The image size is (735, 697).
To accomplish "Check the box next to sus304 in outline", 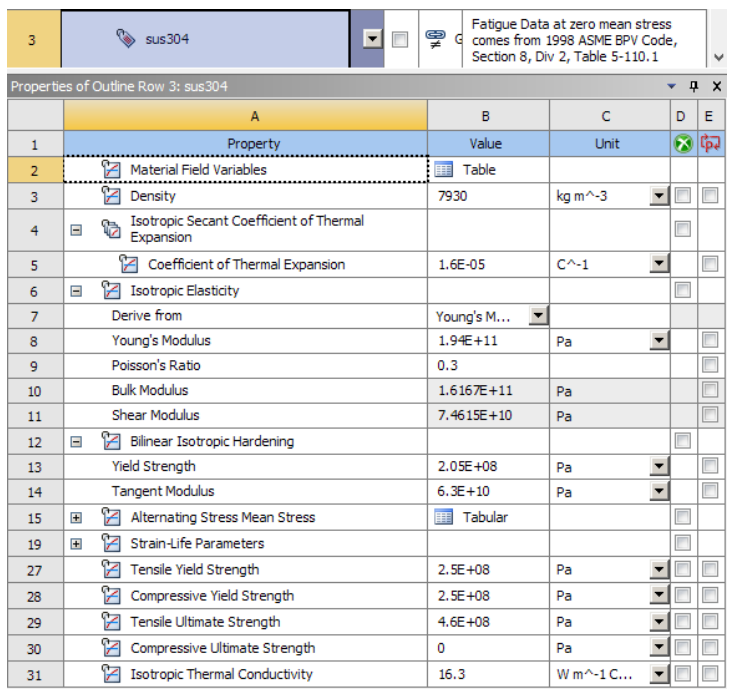I will tap(400, 39).
